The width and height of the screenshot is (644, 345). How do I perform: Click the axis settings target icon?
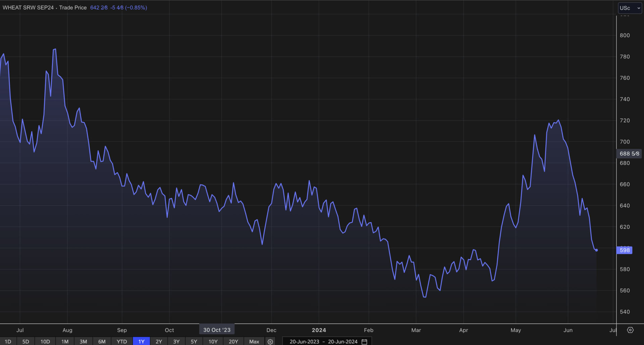[630, 330]
